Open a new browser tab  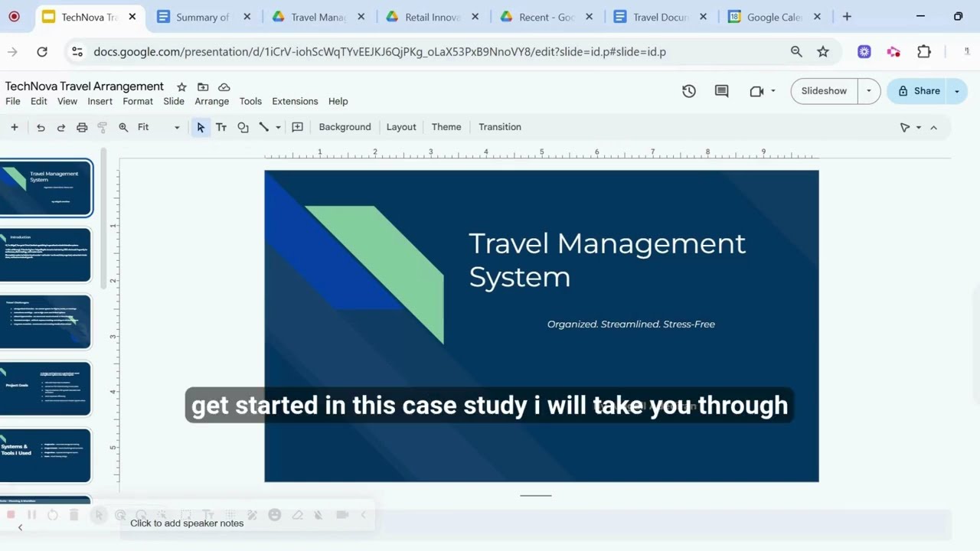tap(847, 17)
